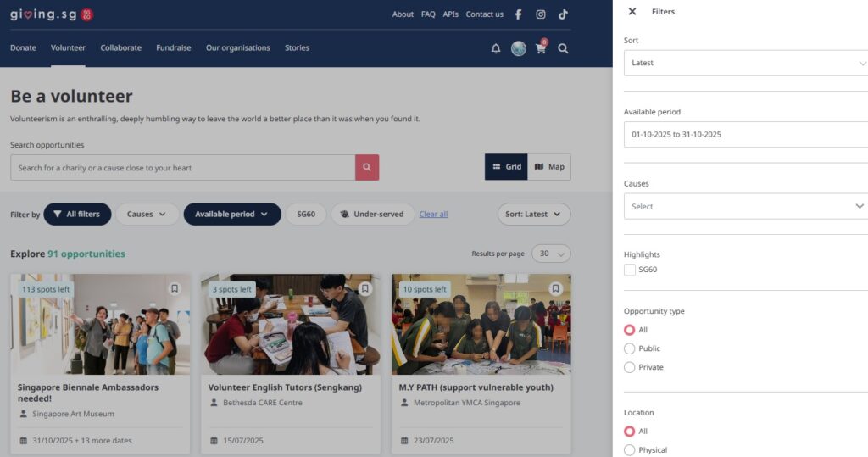Click the Search opportunities input field
Image resolution: width=868 pixels, height=457 pixels.
183,167
